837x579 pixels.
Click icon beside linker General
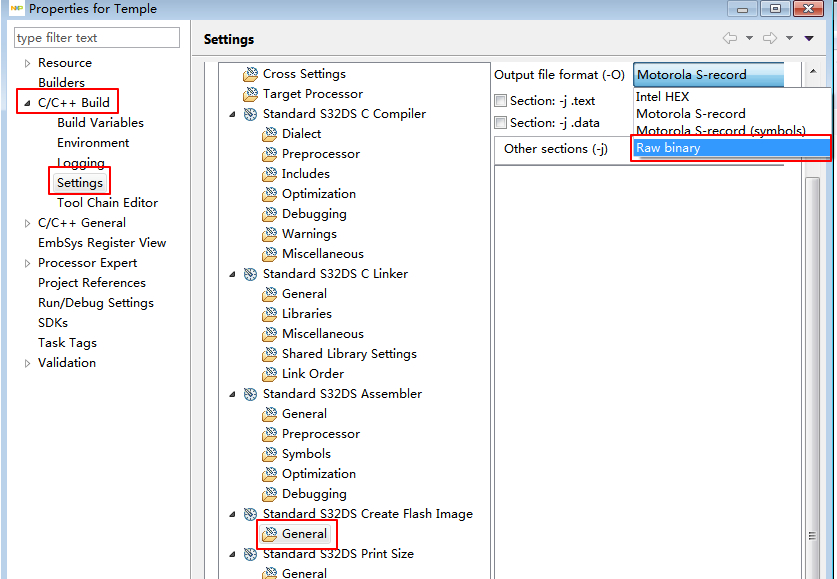tap(270, 294)
